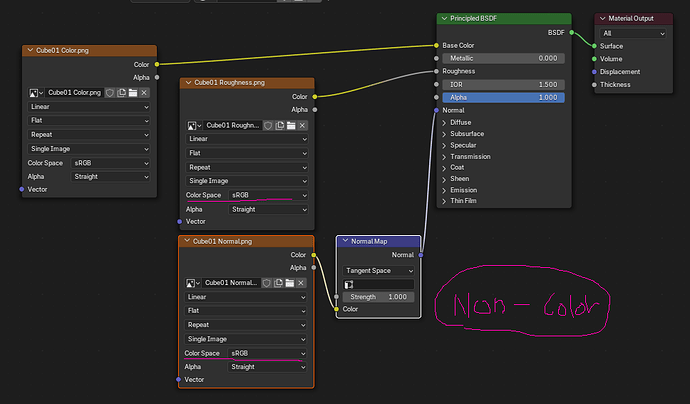Click the Surface input socket on Material Output
The width and height of the screenshot is (690, 404).
(594, 46)
